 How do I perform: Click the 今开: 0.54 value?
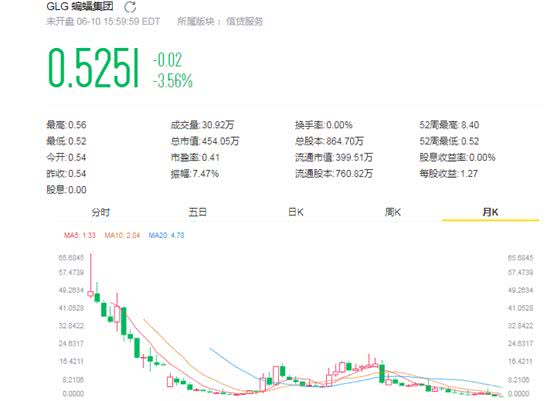click(66, 157)
